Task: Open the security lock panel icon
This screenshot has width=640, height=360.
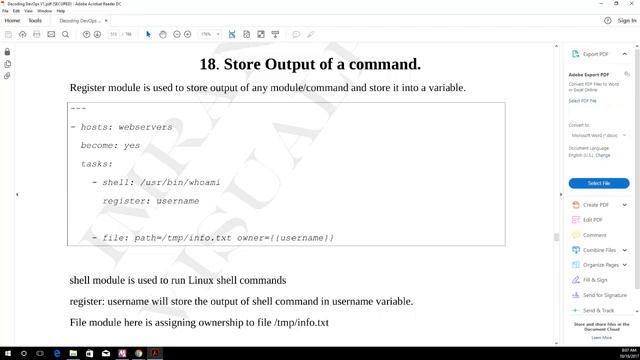Action: coord(7,52)
